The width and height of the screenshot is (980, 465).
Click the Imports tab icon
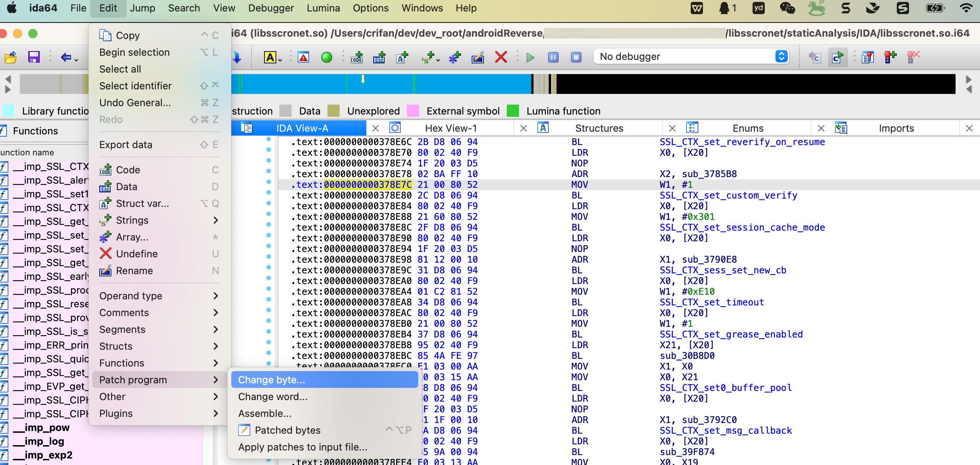pyautogui.click(x=841, y=128)
